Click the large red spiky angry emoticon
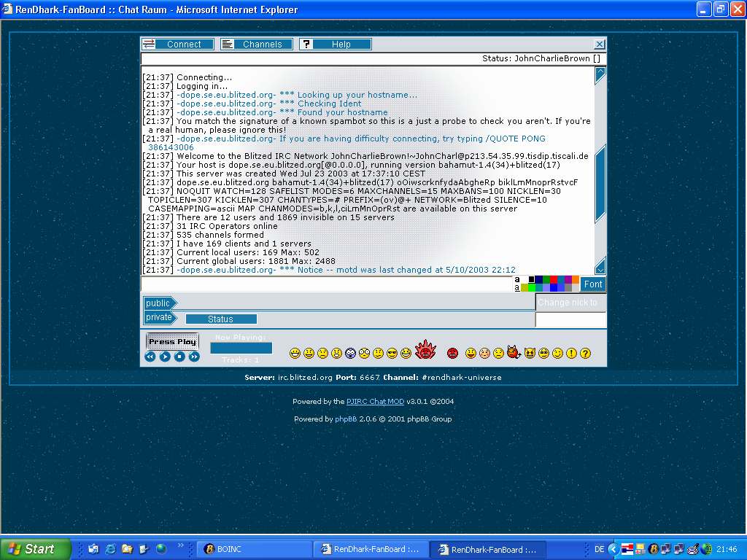This screenshot has height=560, width=747. pyautogui.click(x=425, y=351)
